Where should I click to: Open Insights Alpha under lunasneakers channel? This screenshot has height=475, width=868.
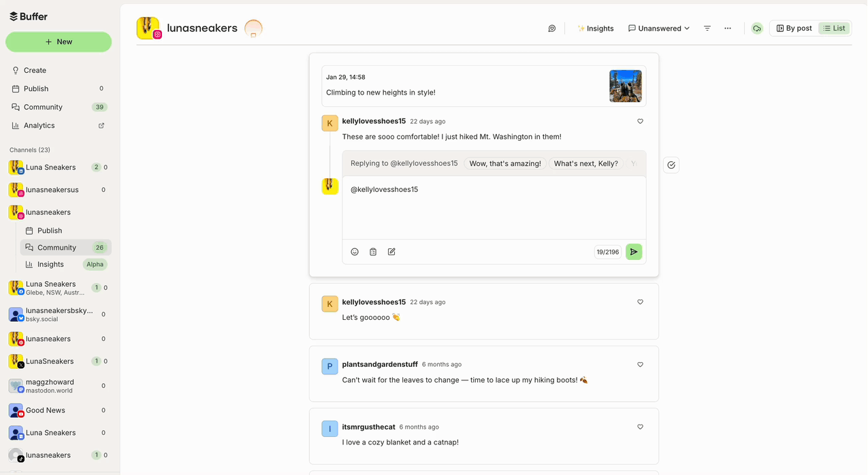(x=65, y=265)
